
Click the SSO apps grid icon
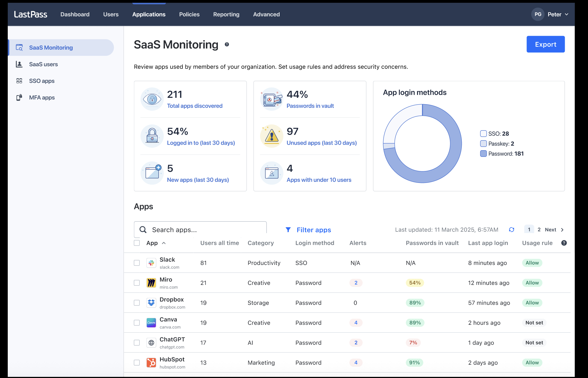click(x=19, y=81)
